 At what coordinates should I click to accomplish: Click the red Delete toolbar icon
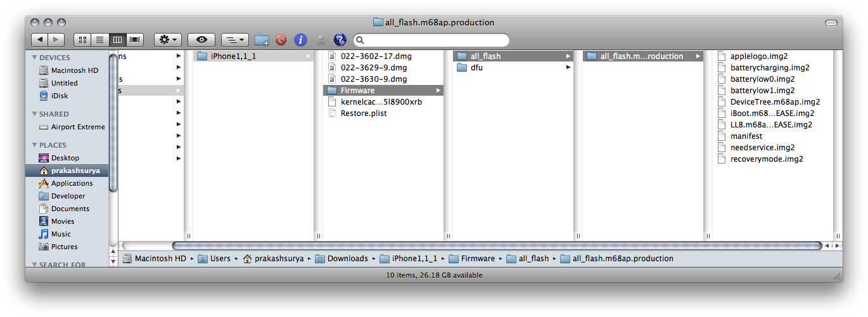click(281, 40)
